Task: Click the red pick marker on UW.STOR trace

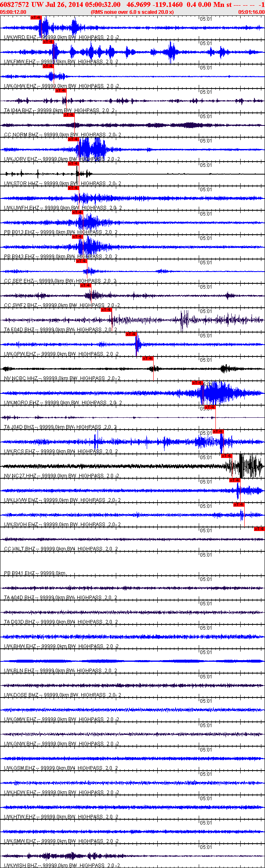Action: click(74, 164)
